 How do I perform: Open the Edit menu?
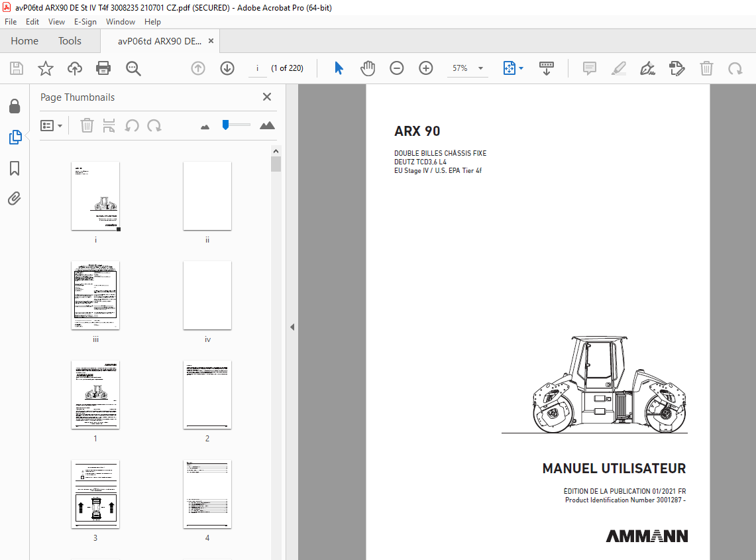[32, 22]
